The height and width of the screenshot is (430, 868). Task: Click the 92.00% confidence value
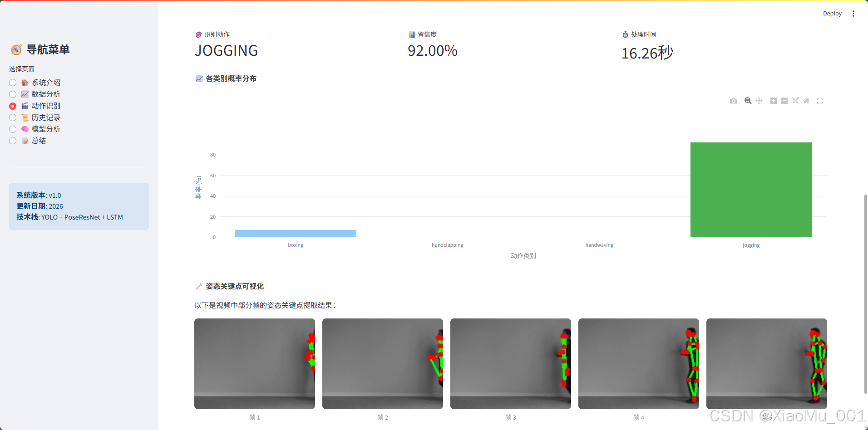[x=433, y=51]
